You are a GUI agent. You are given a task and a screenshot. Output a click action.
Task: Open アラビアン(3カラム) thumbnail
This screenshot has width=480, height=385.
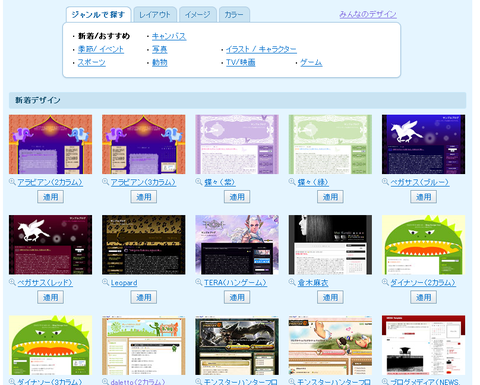(x=144, y=144)
